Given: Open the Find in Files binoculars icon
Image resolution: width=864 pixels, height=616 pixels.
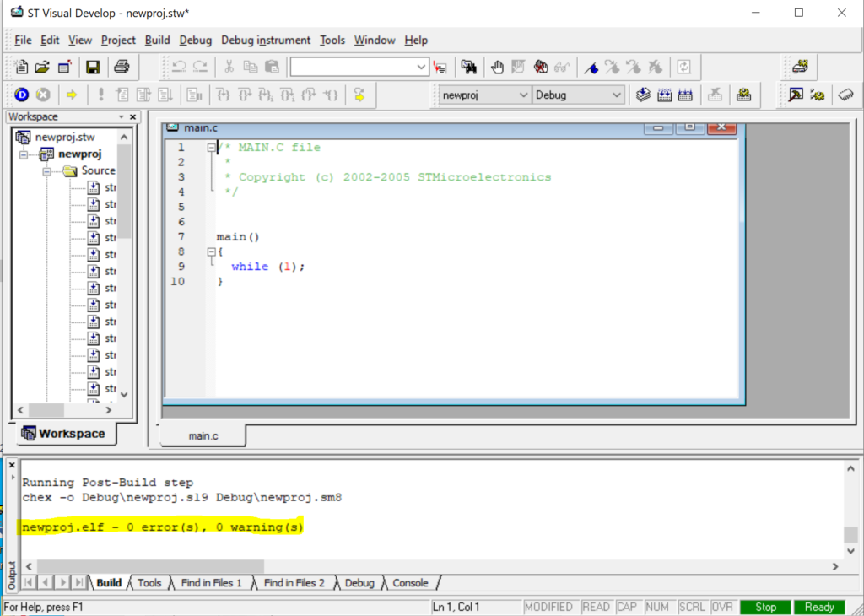Looking at the screenshot, I should [x=467, y=66].
